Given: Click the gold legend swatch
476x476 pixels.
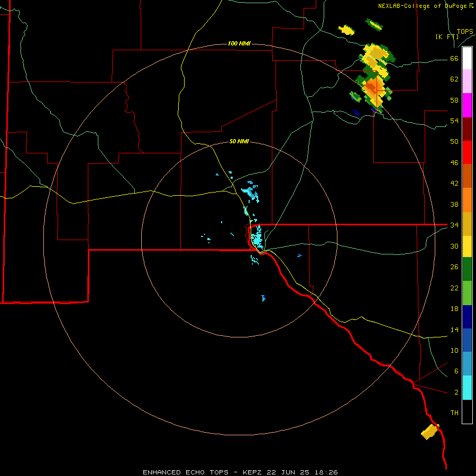Looking at the screenshot, I should [x=467, y=224].
